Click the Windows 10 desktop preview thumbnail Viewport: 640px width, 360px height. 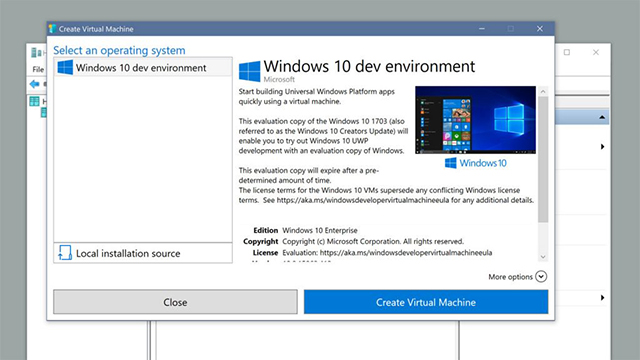point(476,120)
